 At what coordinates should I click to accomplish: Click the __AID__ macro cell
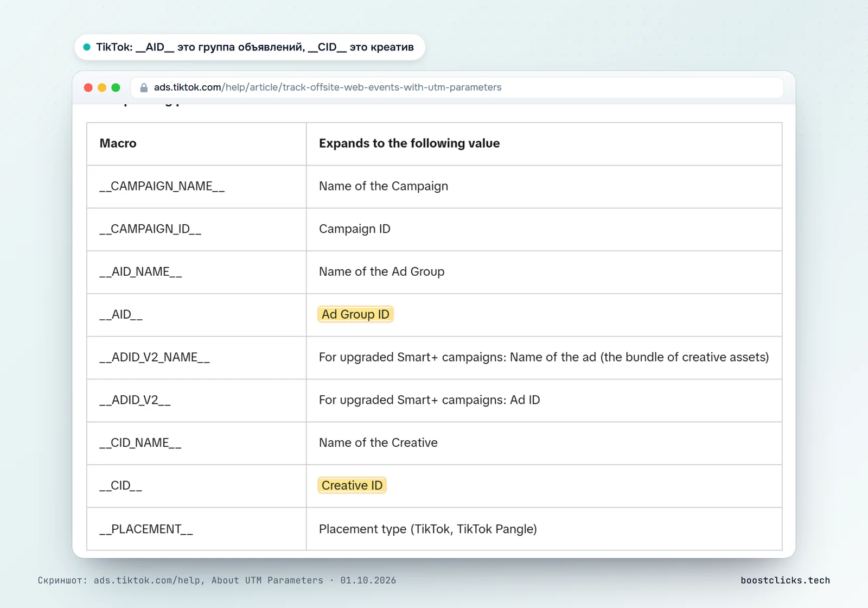point(196,315)
